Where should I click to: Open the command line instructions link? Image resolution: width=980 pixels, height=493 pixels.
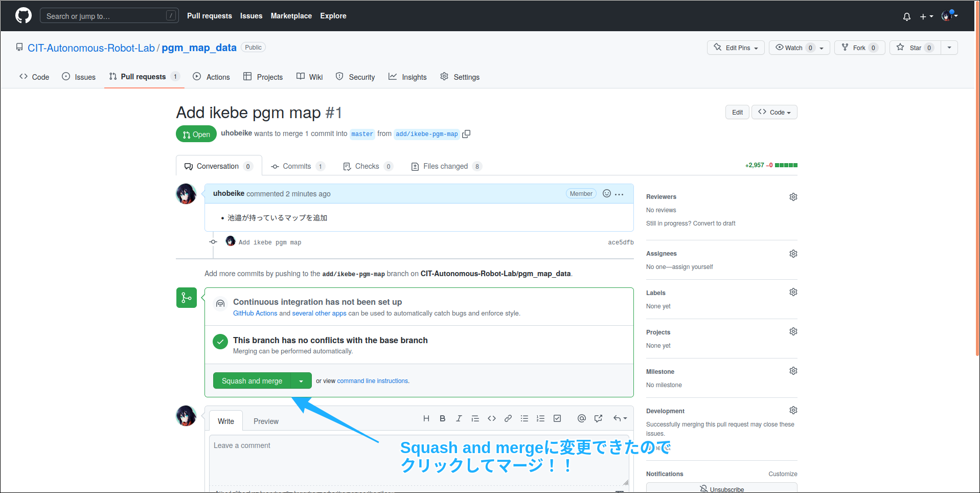point(372,380)
